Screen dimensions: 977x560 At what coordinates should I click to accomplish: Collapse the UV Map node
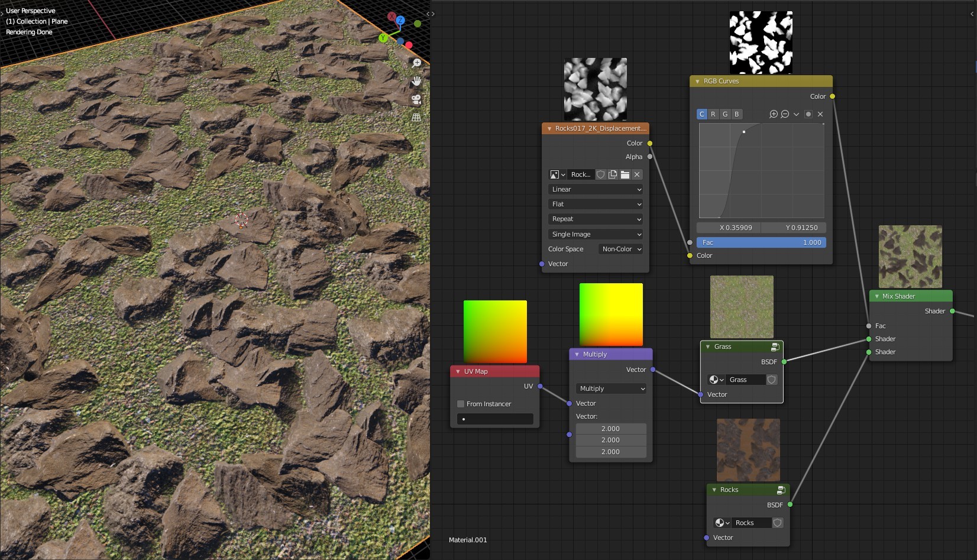458,371
